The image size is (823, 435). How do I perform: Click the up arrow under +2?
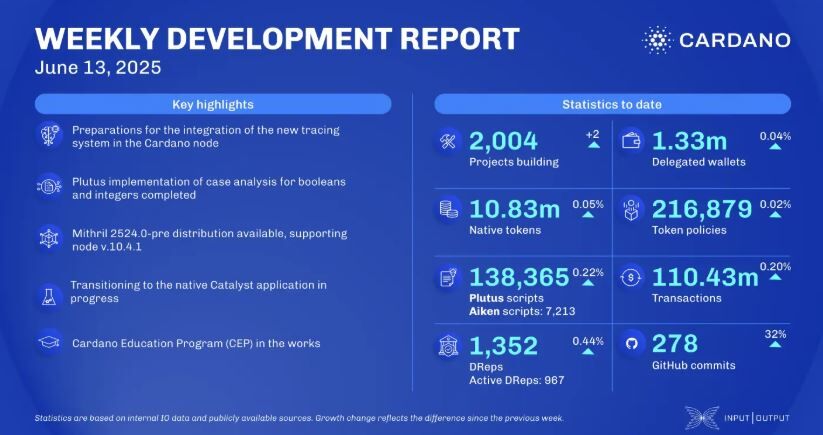pyautogui.click(x=594, y=146)
